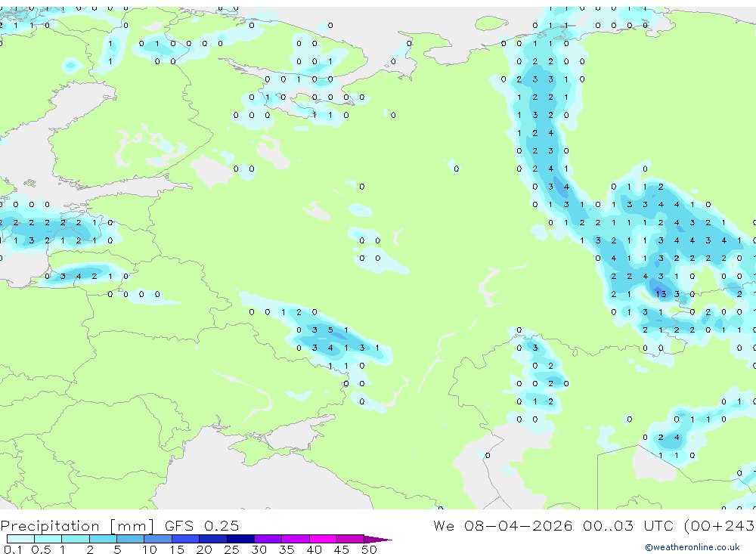Pick the 1–2 mm legend color box
Viewport: 756px width, 554px height.
pos(76,539)
